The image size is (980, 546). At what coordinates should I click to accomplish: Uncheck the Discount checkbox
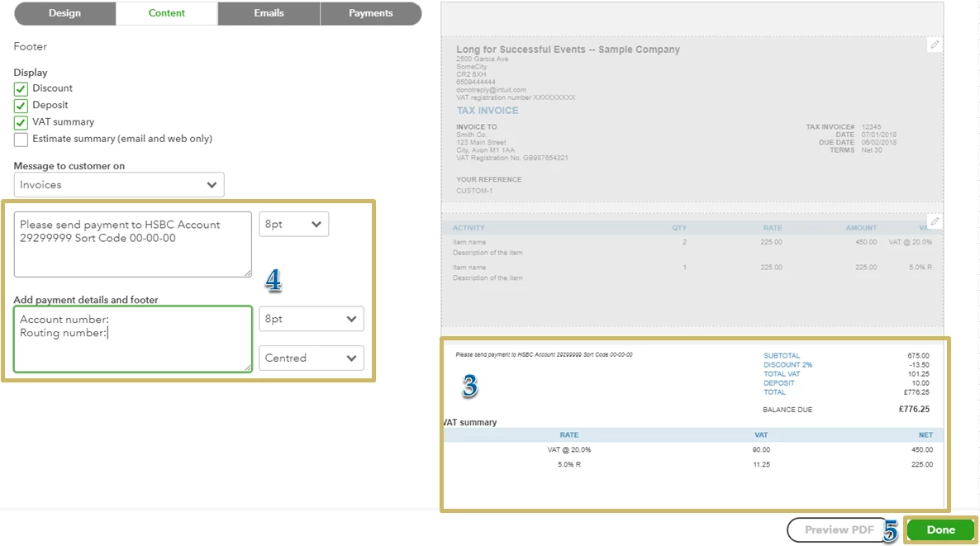coord(21,88)
